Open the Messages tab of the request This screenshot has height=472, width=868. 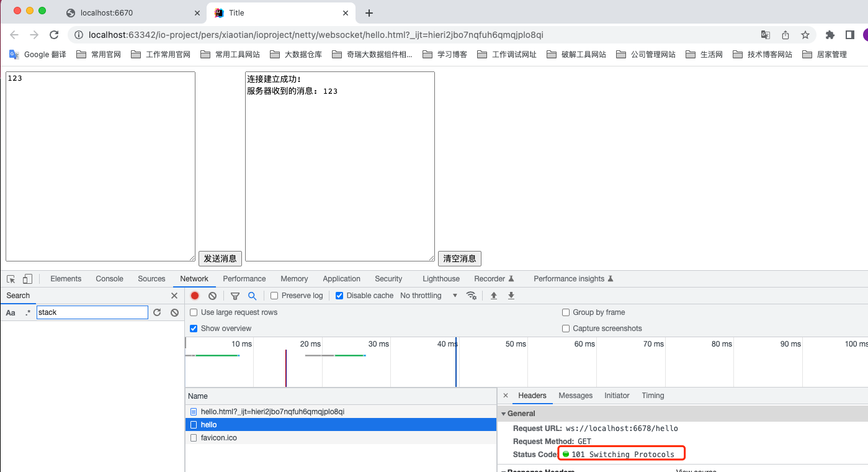[x=575, y=396]
